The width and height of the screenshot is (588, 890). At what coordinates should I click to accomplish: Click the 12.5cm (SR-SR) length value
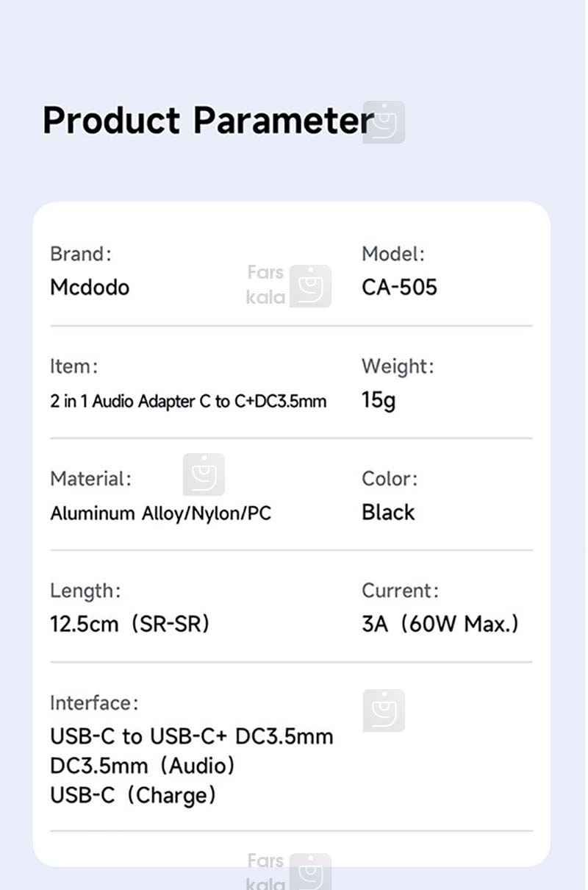tap(130, 624)
